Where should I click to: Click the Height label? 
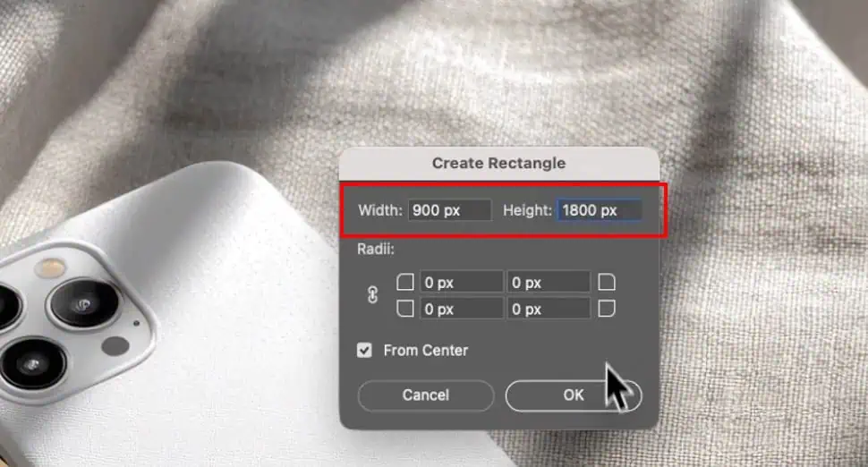tap(528, 210)
